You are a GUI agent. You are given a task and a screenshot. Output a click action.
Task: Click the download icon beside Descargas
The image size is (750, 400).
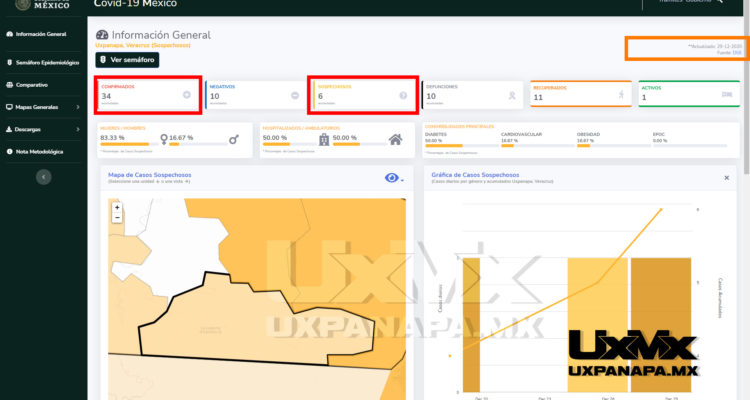(10, 129)
